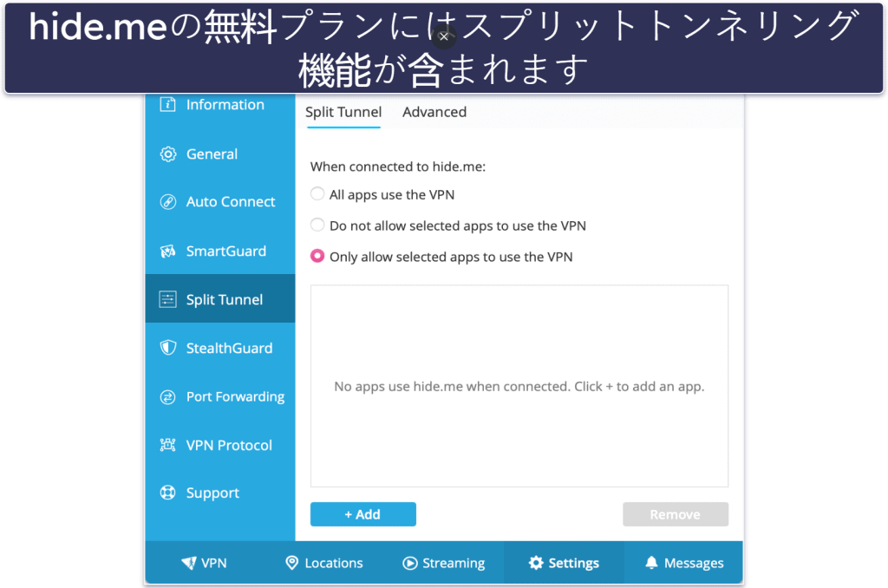Click the Information sidebar icon
Viewport: 888px width, 588px height.
pyautogui.click(x=167, y=104)
